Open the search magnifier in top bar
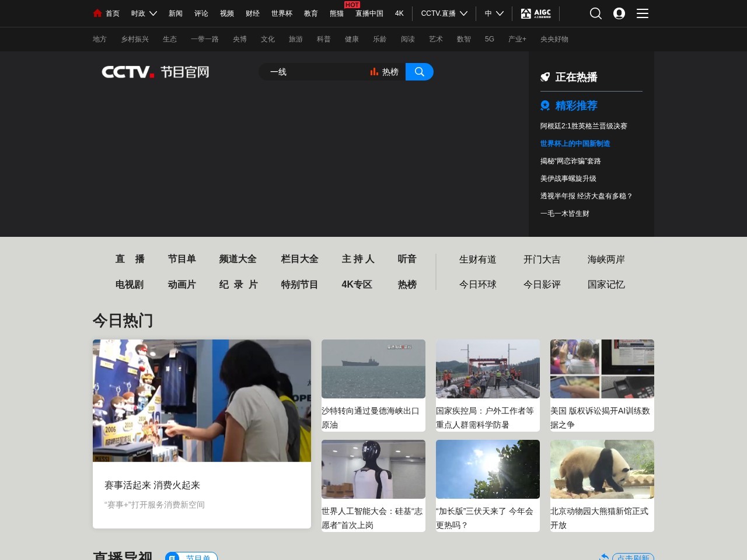The height and width of the screenshot is (560, 747). (x=596, y=13)
